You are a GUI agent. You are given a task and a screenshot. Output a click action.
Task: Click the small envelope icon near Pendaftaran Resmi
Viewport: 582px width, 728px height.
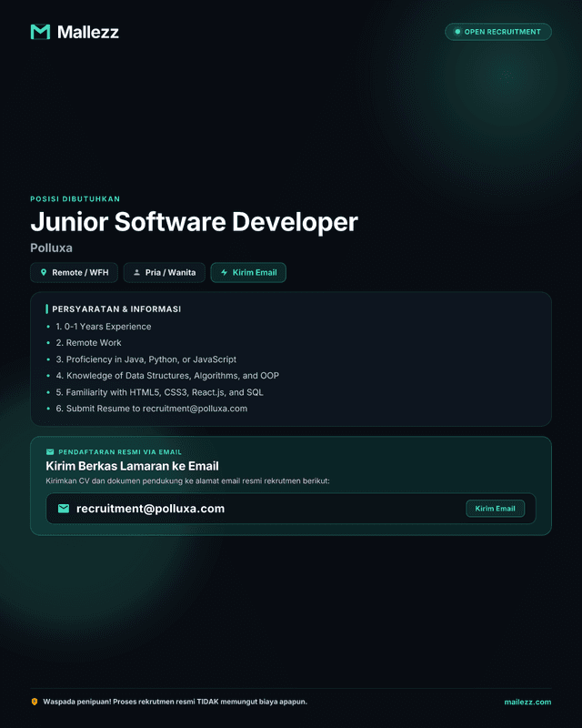(50, 451)
